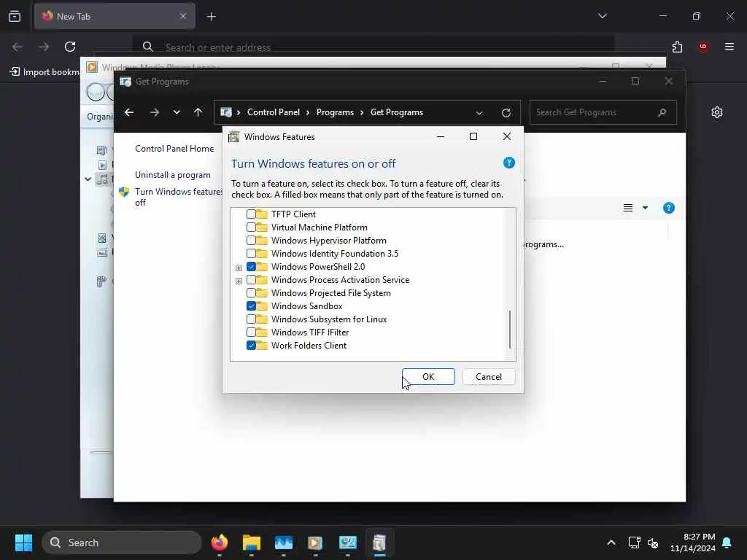Reload the Firefox page

tap(70, 47)
